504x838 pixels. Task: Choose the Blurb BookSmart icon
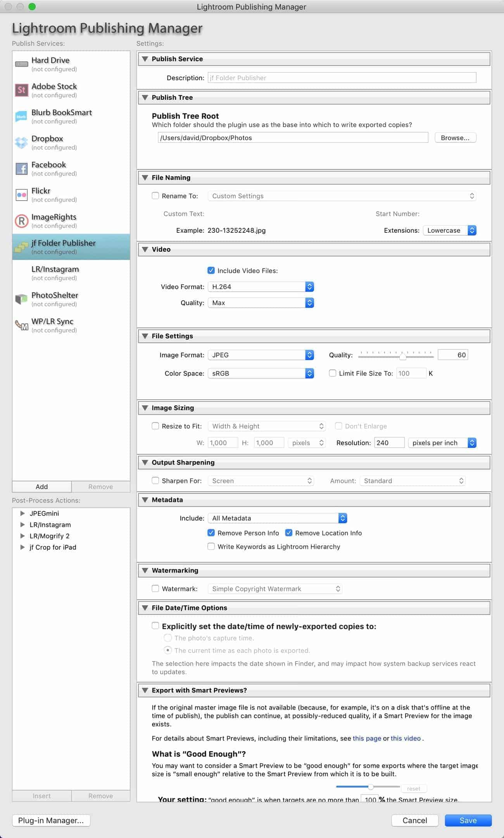(x=21, y=116)
